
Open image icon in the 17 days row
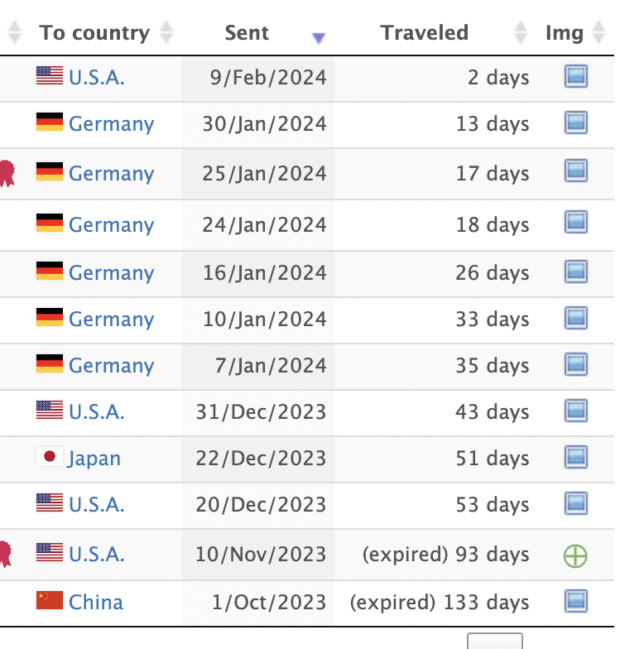click(576, 171)
